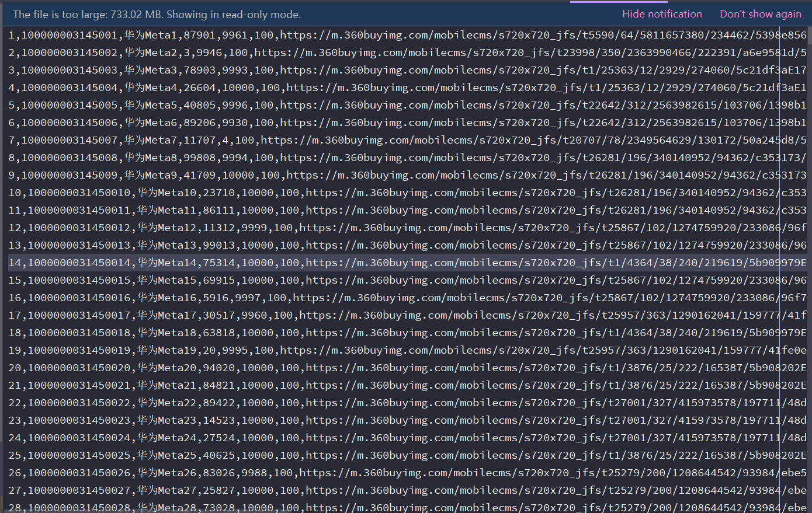Viewport: 812px width, 513px height.
Task: Click the file too large 733.02 MB message
Action: 157,15
